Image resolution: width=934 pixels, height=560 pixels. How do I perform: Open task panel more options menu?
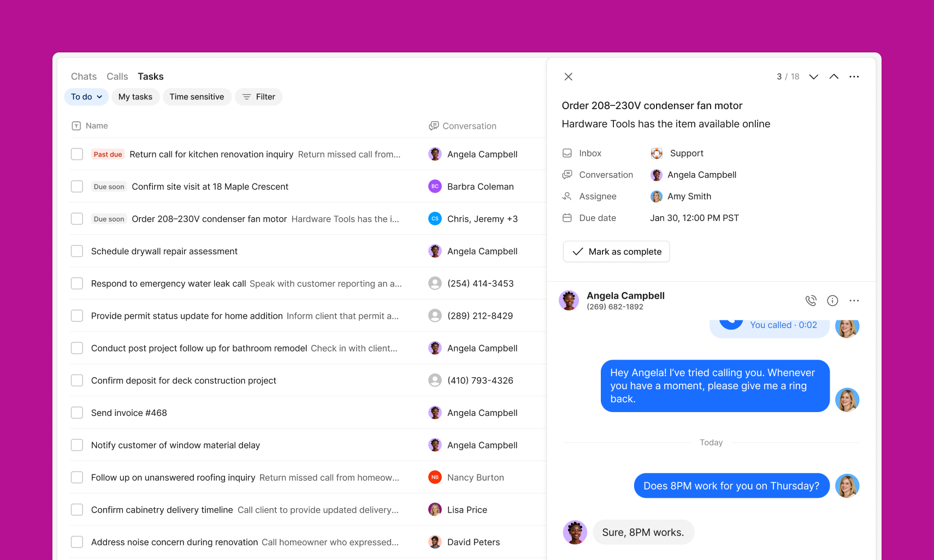point(854,76)
